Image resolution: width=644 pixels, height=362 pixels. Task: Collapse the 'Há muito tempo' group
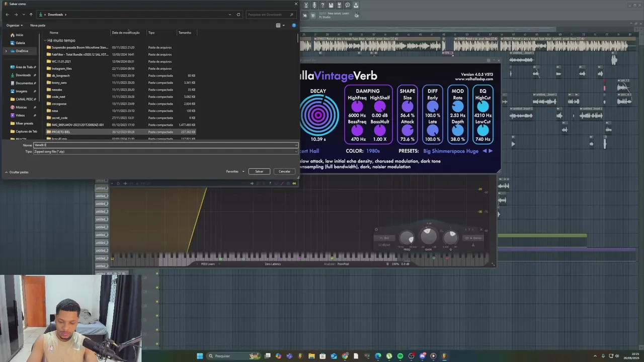click(x=45, y=40)
